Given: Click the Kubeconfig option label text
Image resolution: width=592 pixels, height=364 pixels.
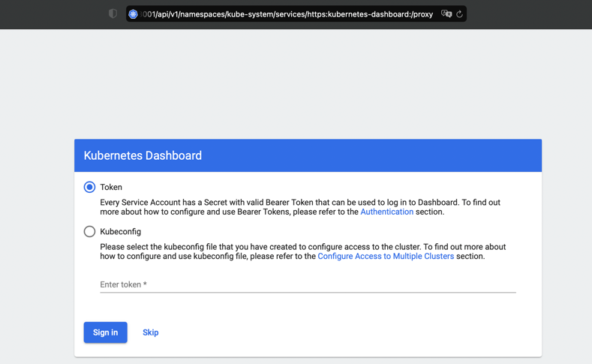Looking at the screenshot, I should coord(121,231).
